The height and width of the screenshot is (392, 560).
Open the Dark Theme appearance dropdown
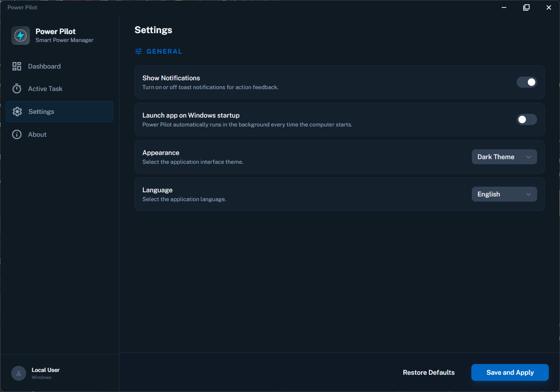tap(504, 157)
